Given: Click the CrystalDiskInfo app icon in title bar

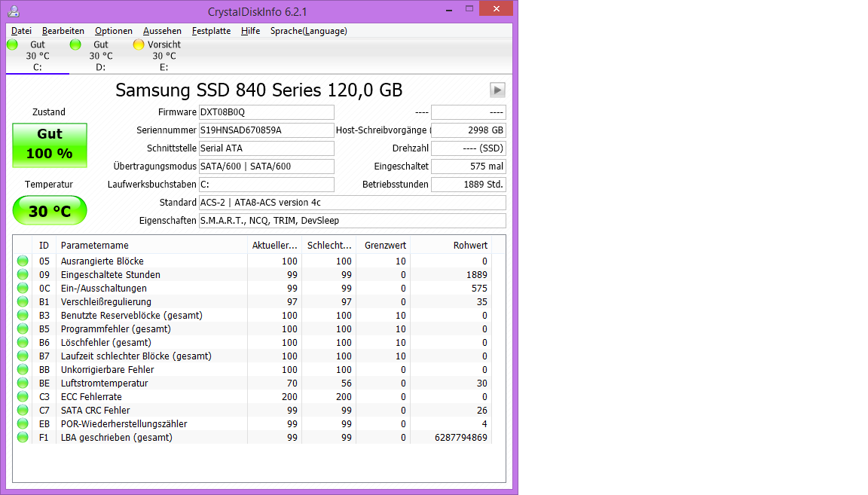Looking at the screenshot, I should (x=14, y=11).
